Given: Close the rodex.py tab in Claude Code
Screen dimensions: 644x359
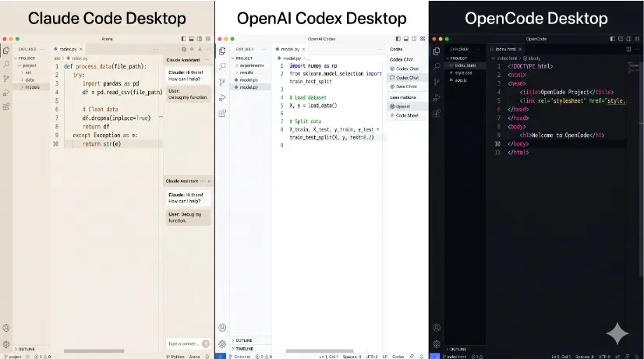Looking at the screenshot, I should click(81, 49).
